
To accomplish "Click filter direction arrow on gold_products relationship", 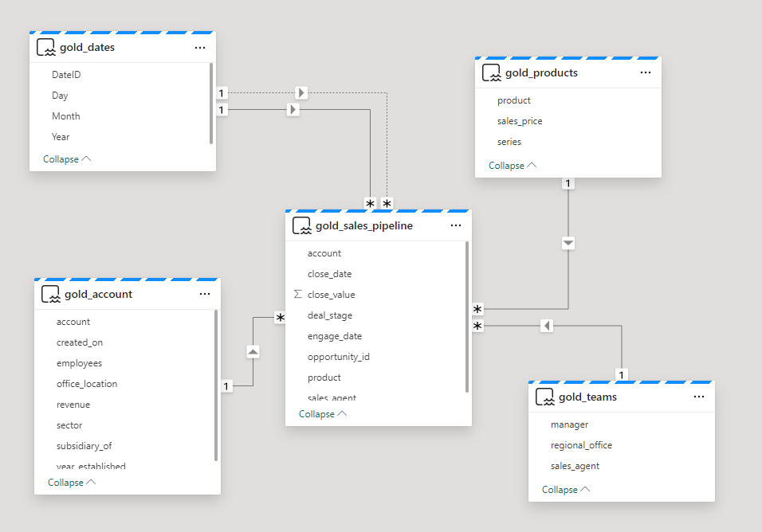I will 568,243.
